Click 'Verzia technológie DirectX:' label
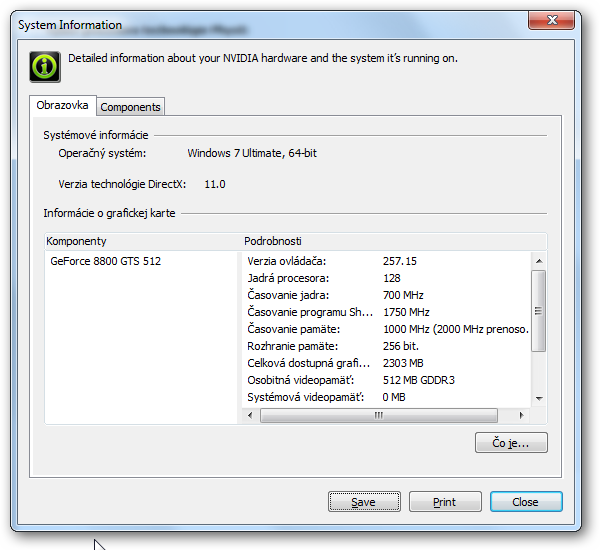The width and height of the screenshot is (600, 550). [x=122, y=184]
